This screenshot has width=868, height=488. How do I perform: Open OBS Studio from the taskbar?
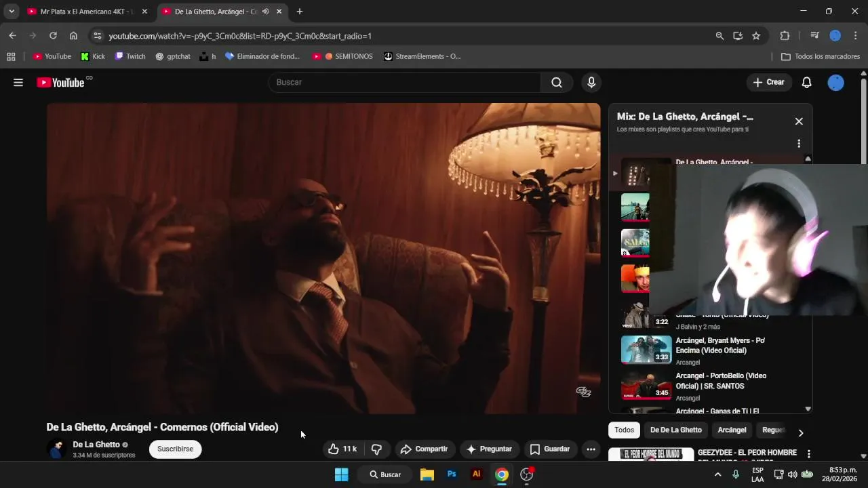(x=527, y=474)
